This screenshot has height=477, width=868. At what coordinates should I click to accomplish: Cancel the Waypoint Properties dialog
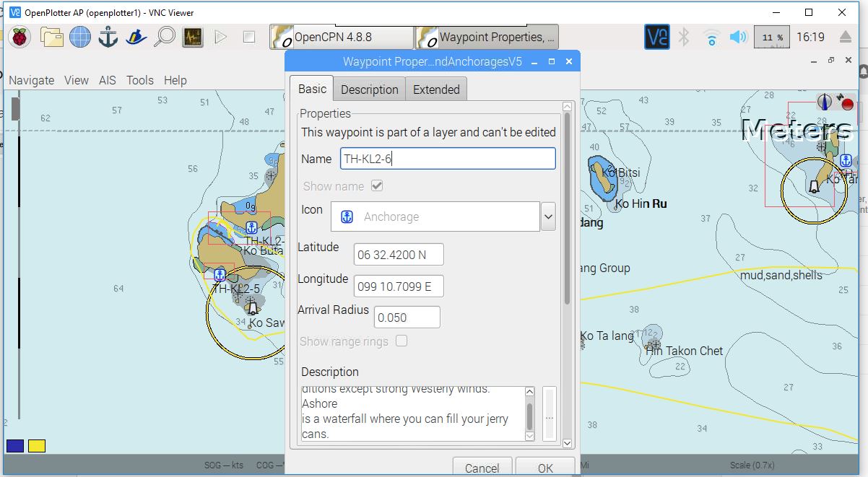[482, 468]
